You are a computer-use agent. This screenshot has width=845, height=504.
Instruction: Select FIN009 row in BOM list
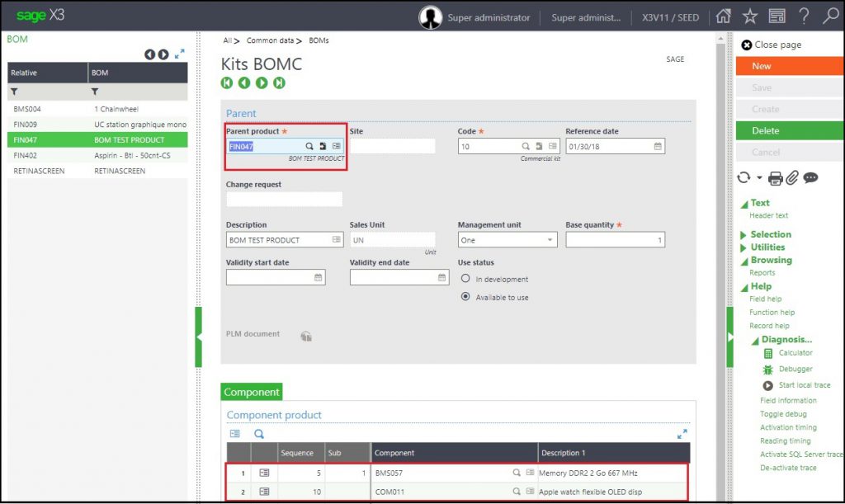point(97,125)
